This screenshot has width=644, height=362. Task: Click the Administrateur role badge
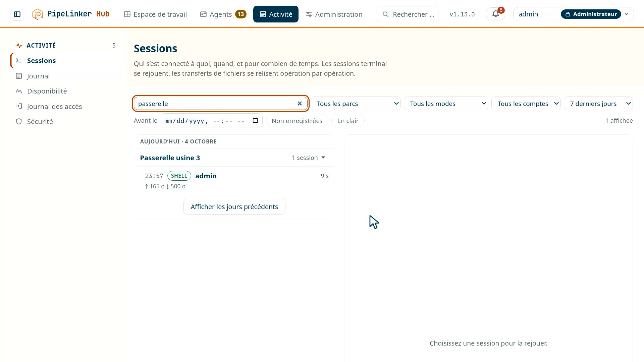pyautogui.click(x=591, y=14)
